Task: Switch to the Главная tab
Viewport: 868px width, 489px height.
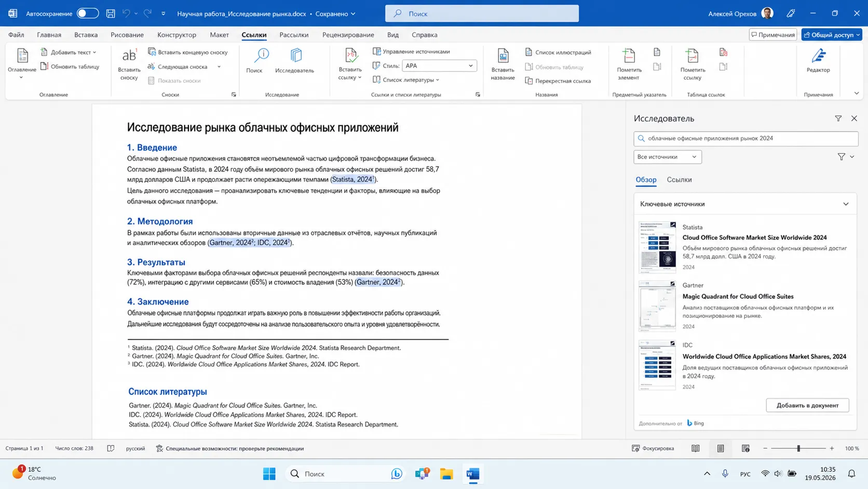Action: [x=49, y=35]
